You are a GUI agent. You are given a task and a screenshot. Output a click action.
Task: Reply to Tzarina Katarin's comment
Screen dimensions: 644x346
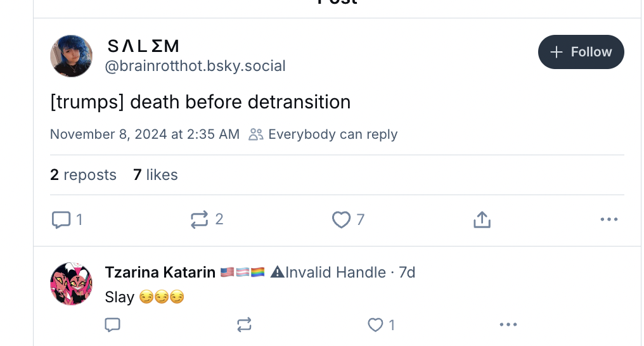[112, 325]
